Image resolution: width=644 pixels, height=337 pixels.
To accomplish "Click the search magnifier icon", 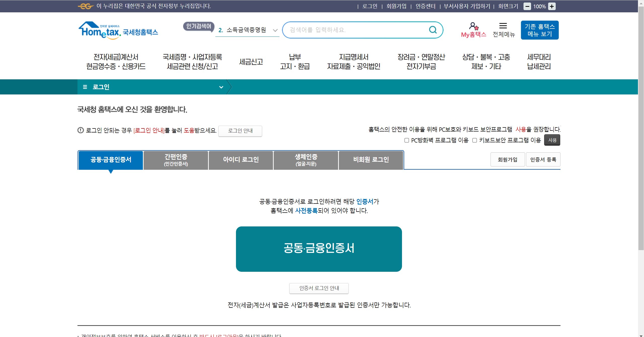I will pos(433,30).
